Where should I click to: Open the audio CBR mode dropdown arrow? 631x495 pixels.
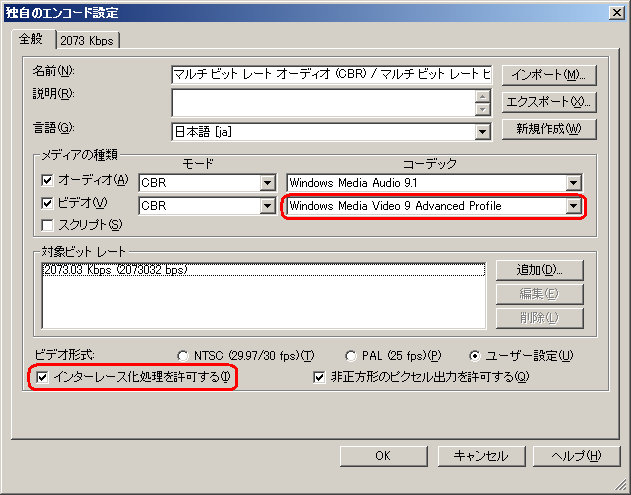tap(267, 183)
